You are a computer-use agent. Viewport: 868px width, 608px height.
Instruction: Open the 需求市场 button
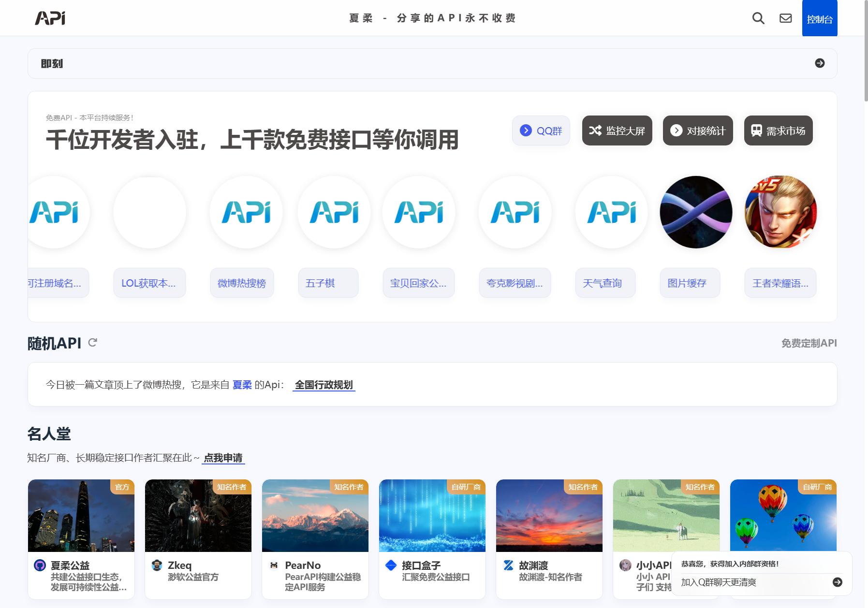pyautogui.click(x=779, y=130)
